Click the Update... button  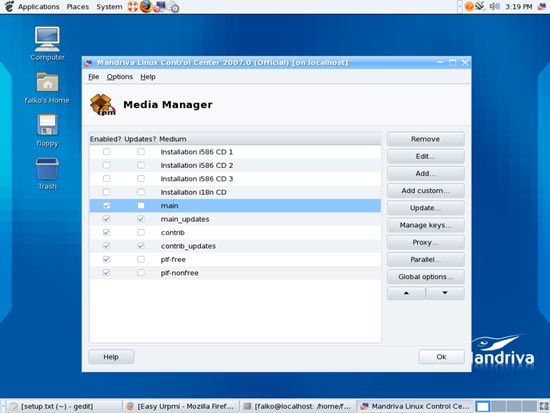click(x=425, y=208)
